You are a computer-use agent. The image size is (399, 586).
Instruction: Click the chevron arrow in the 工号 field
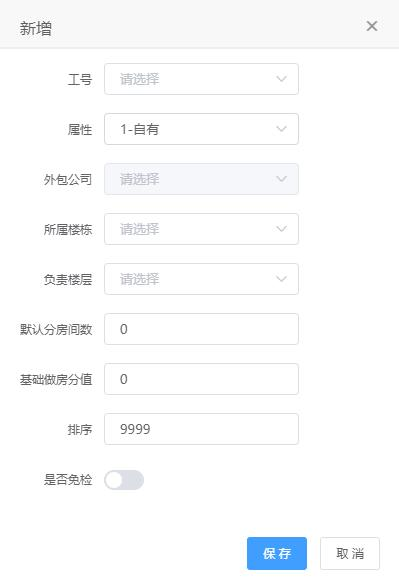281,79
